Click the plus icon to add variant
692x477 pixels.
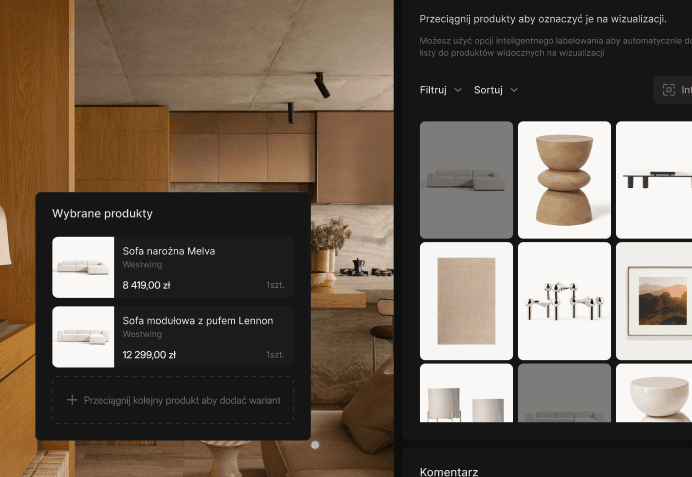(x=72, y=400)
